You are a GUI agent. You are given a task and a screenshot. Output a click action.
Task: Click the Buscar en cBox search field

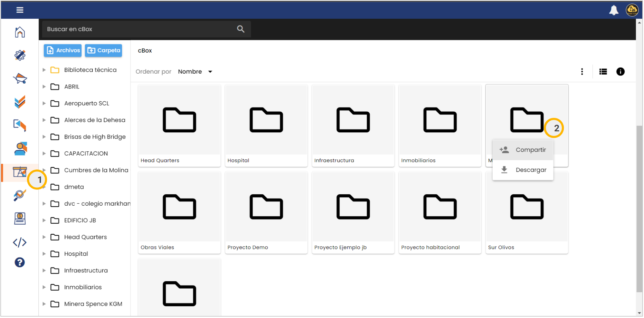146,29
